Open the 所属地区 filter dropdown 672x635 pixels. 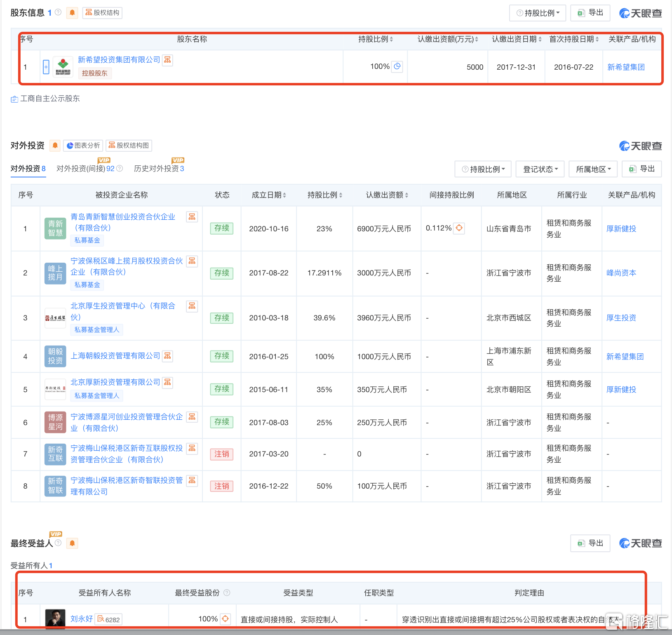(x=593, y=169)
